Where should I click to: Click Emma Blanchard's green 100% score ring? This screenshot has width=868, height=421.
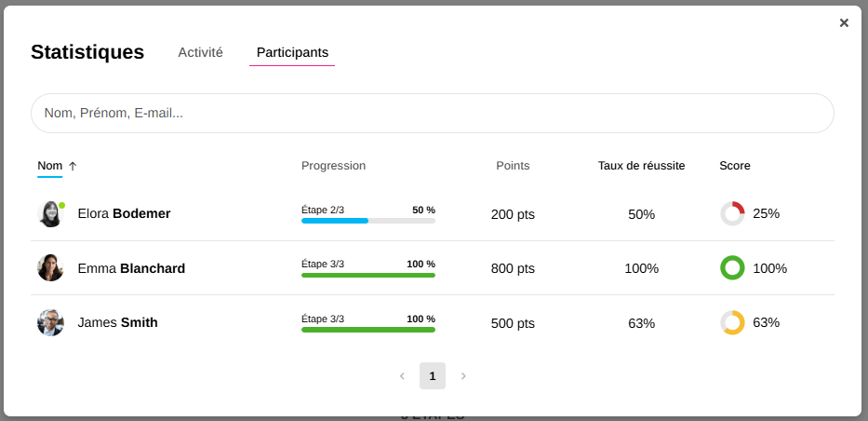pyautogui.click(x=732, y=268)
